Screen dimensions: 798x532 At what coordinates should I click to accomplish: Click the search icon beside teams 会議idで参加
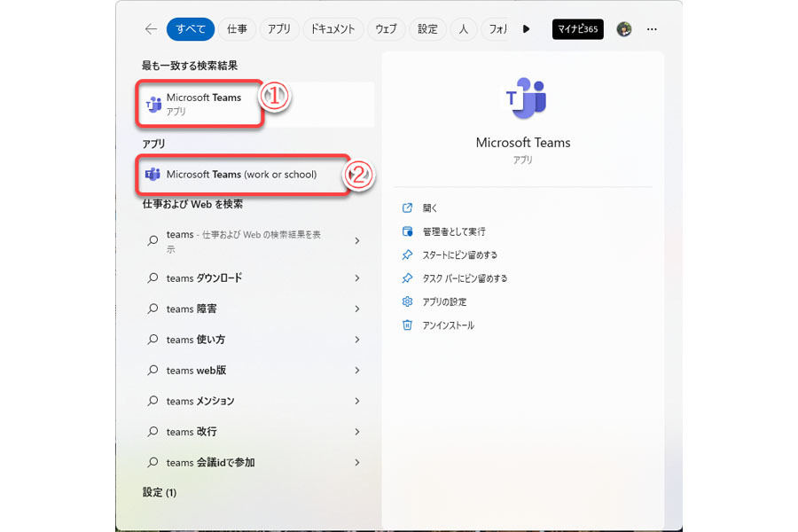pos(153,462)
